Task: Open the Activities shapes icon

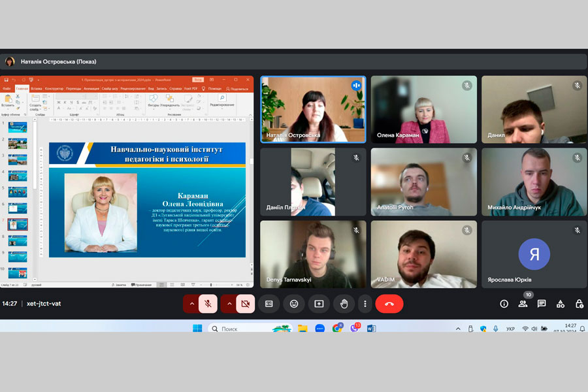Action: pos(561,304)
